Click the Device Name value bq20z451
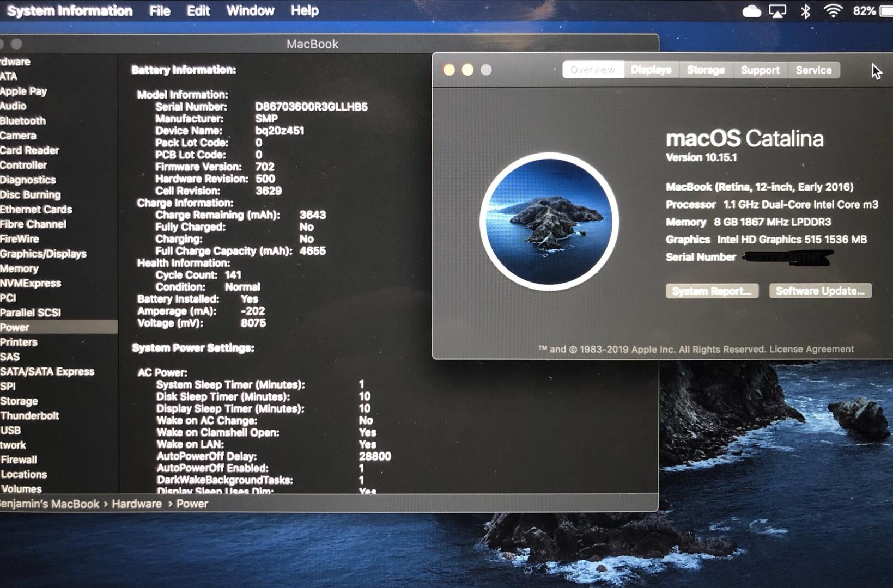The image size is (893, 588). pos(280,131)
